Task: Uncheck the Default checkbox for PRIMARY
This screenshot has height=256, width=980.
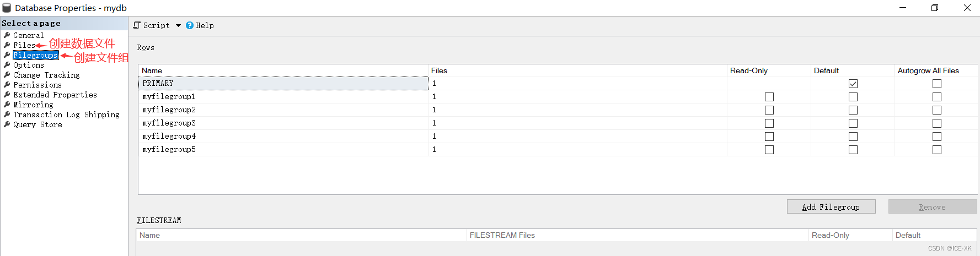Action: (853, 84)
